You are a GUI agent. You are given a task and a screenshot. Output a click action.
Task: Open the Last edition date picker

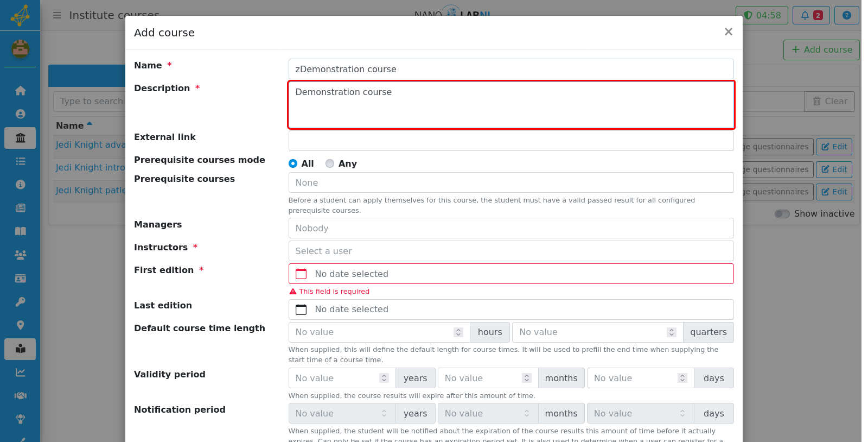tap(511, 310)
